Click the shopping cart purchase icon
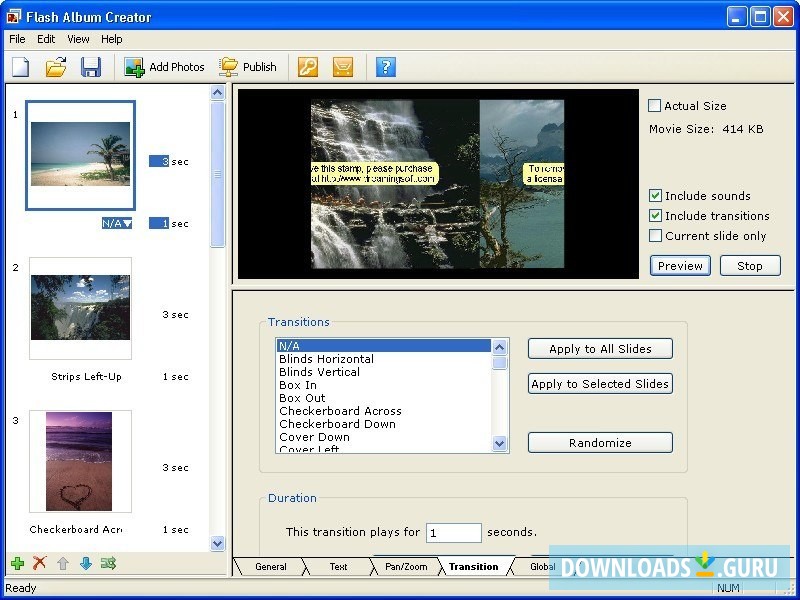Viewport: 800px width, 600px height. tap(343, 67)
